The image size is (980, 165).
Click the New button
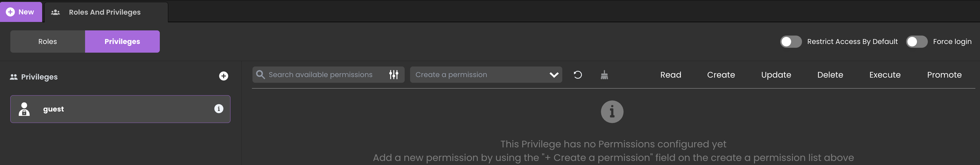pos(21,12)
